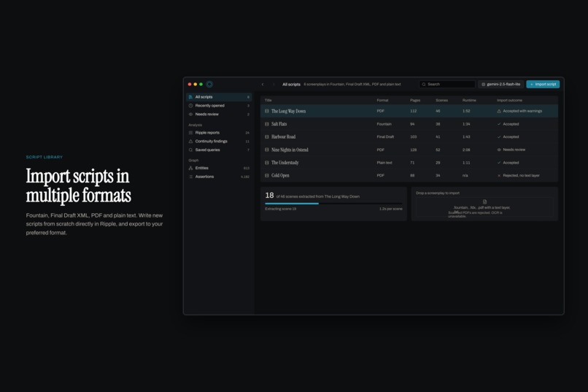Click the checkmark icon in Salt Flats row
Image resolution: width=588 pixels, height=392 pixels.
click(499, 124)
